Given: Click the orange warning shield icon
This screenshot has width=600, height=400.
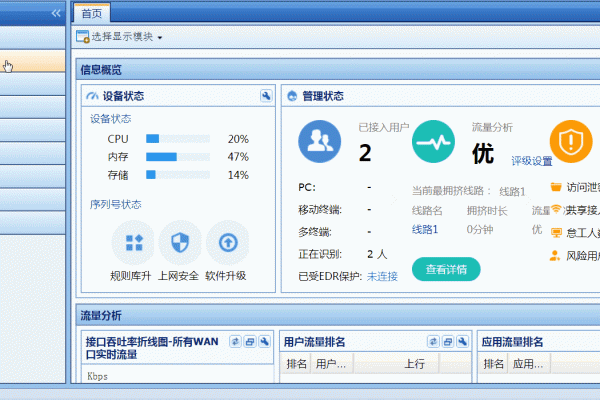Looking at the screenshot, I should 570,142.
